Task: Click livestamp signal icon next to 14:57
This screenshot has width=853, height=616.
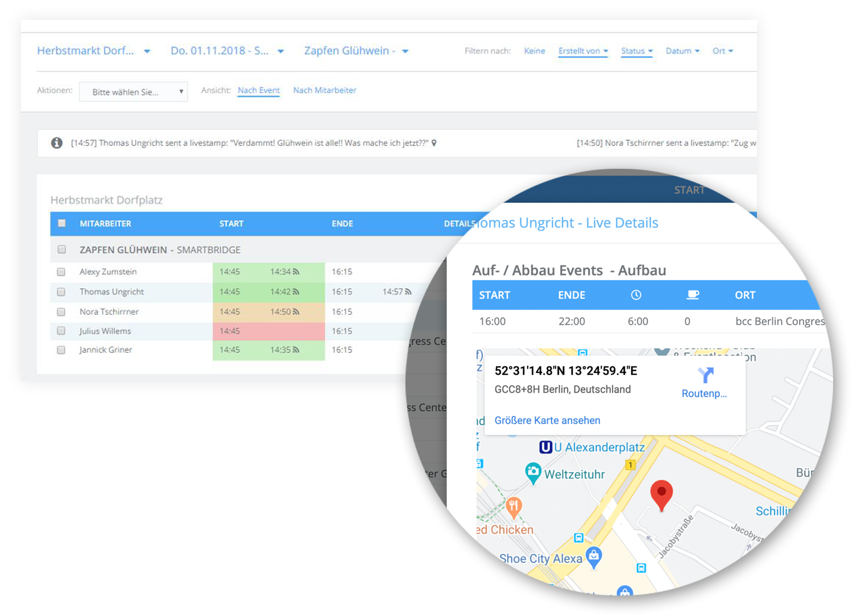Action: 408,292
